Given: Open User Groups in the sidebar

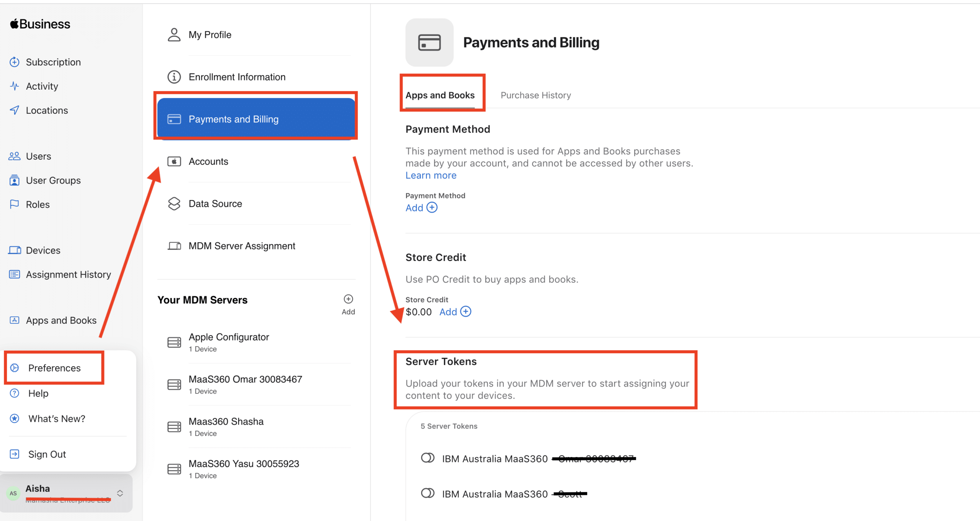Looking at the screenshot, I should pyautogui.click(x=53, y=180).
